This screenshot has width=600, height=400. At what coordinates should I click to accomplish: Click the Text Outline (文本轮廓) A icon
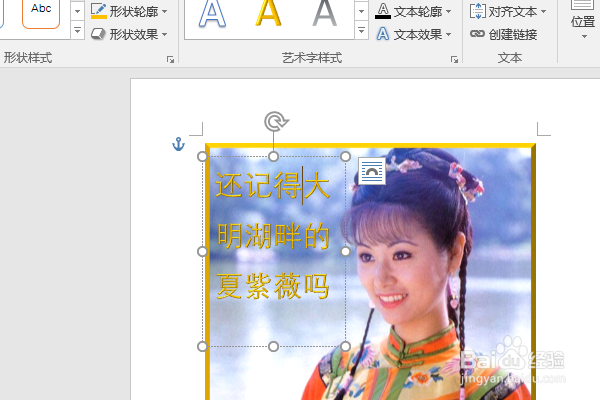pos(383,11)
